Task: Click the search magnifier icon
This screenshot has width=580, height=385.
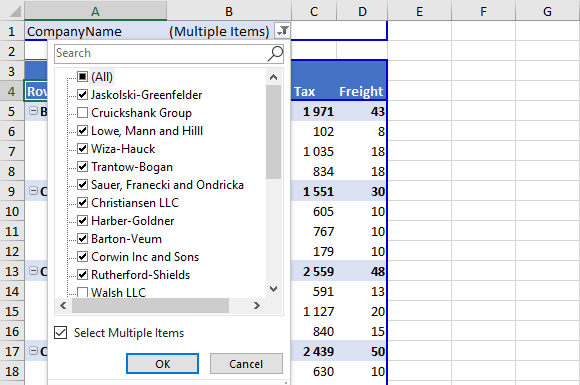Action: pyautogui.click(x=276, y=54)
